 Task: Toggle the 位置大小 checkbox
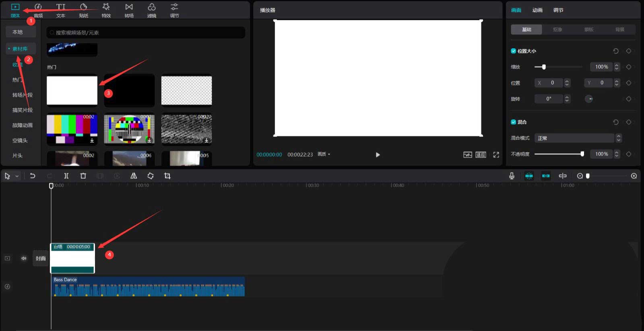513,51
